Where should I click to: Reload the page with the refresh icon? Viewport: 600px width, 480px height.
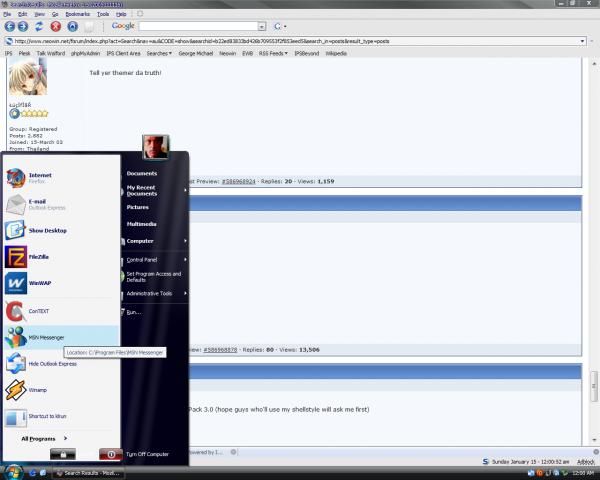point(39,26)
